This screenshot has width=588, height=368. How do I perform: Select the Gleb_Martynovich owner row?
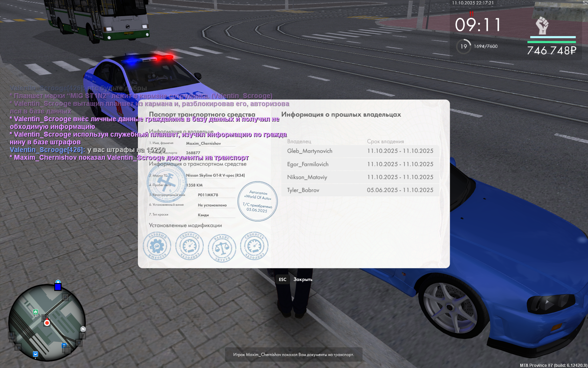tap(360, 151)
